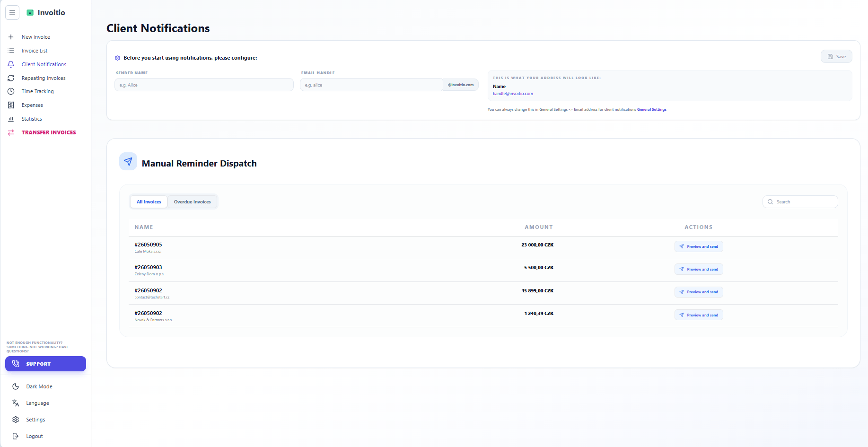Click the bell icon for Client Notifications
Viewport: 868px width, 447px height.
11,64
